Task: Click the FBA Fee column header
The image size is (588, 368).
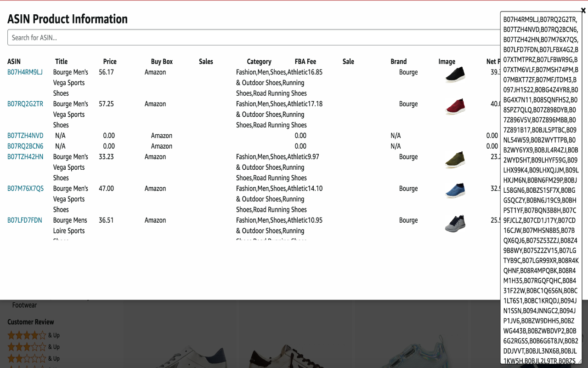Action: [x=305, y=62]
